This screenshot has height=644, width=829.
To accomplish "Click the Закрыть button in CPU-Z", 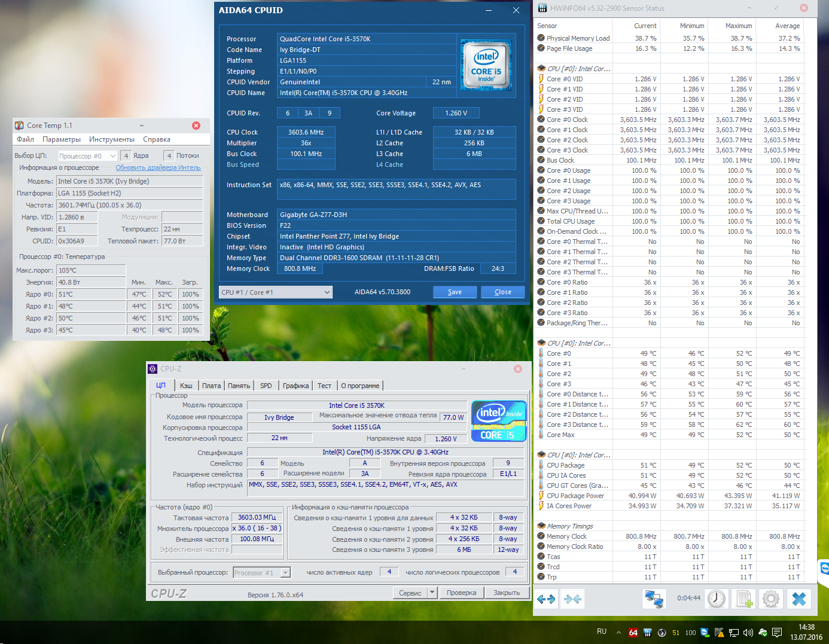I will pos(507,593).
